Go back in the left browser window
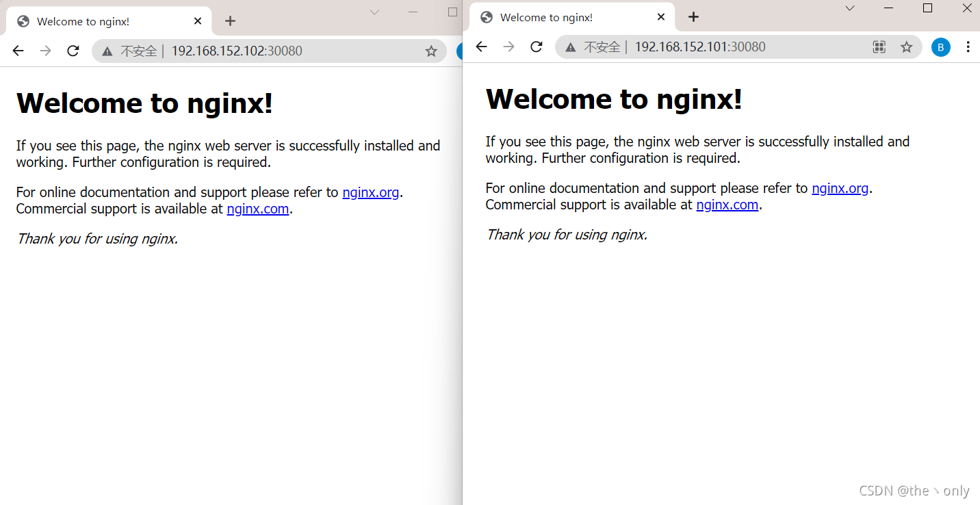Screen dimensions: 980x505 coord(18,51)
